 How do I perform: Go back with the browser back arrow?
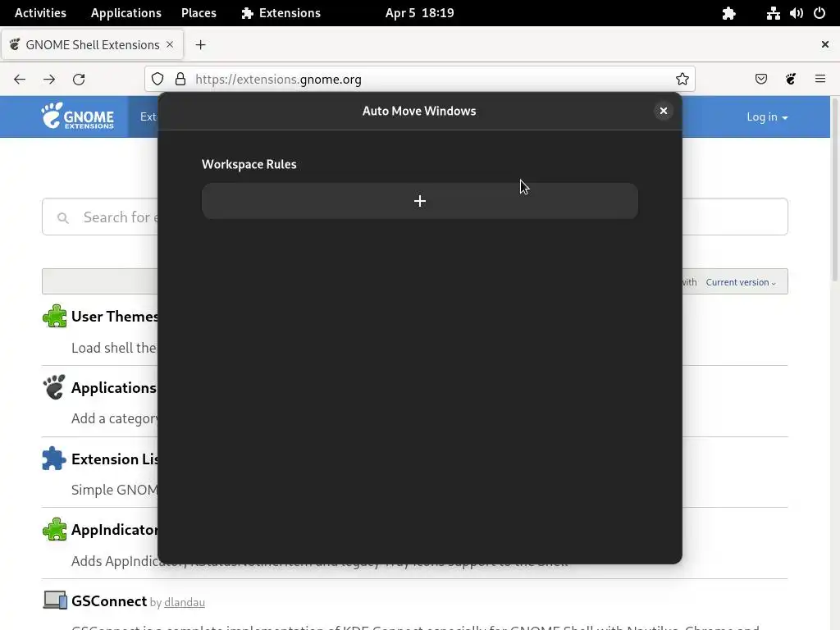20,80
